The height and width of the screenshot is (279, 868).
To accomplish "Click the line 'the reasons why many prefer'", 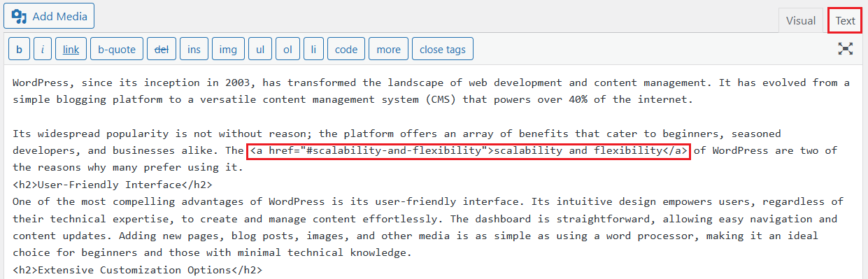I will pyautogui.click(x=127, y=168).
